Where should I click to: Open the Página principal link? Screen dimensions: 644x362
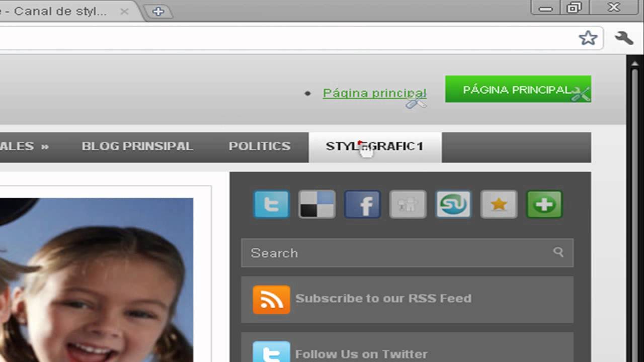374,93
